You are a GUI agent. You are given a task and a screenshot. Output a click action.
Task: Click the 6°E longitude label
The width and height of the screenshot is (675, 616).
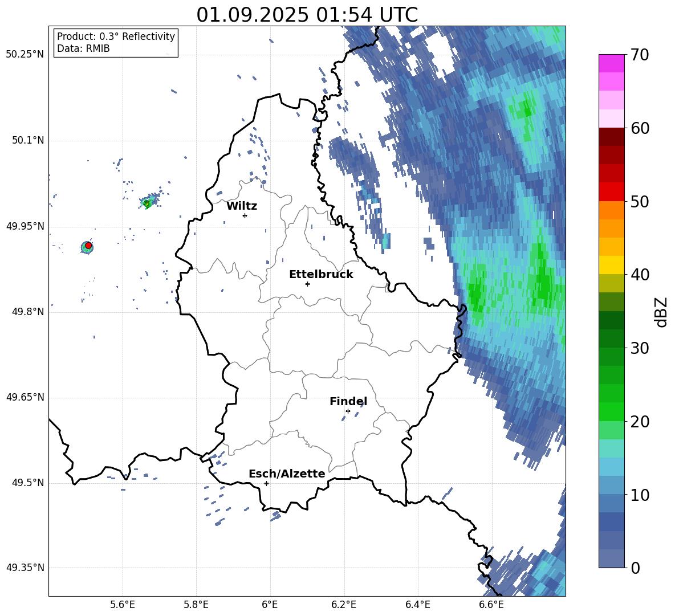pos(270,605)
